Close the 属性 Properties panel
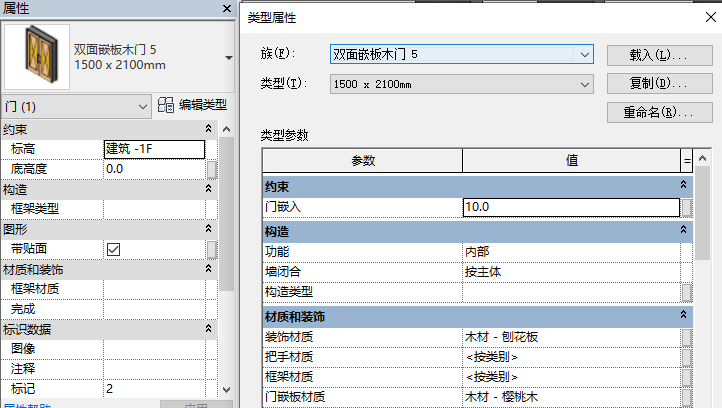Screen dimensions: 722x408 click(x=227, y=8)
